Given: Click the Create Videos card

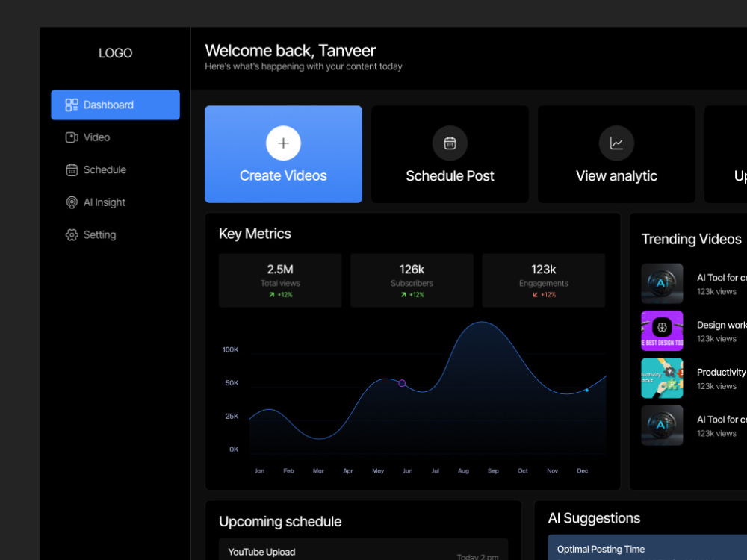Looking at the screenshot, I should click(283, 155).
